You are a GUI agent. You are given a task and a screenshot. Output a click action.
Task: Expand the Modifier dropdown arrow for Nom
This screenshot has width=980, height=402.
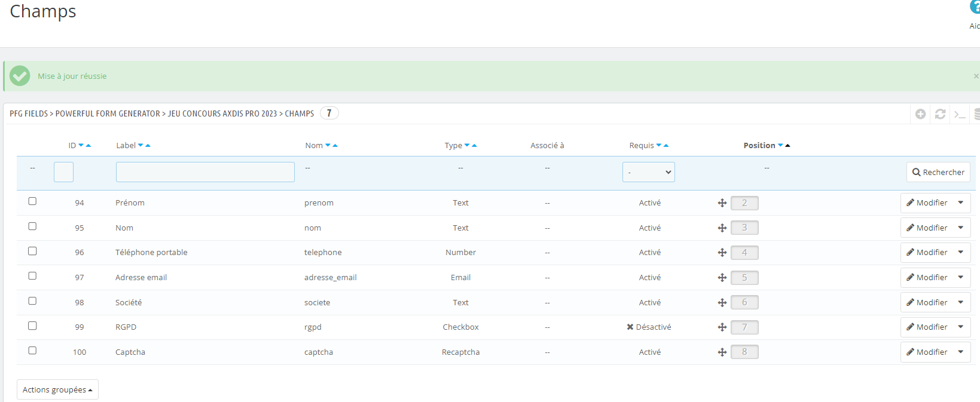click(x=960, y=228)
